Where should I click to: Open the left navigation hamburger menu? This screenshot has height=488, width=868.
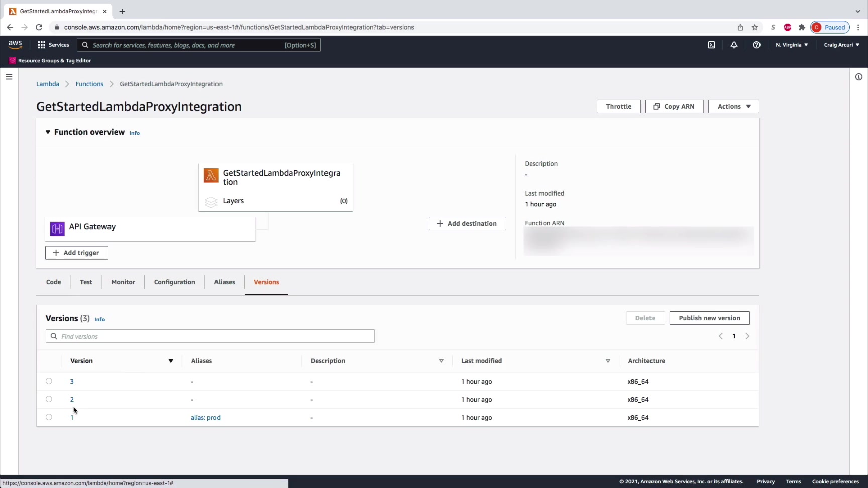[x=9, y=77]
